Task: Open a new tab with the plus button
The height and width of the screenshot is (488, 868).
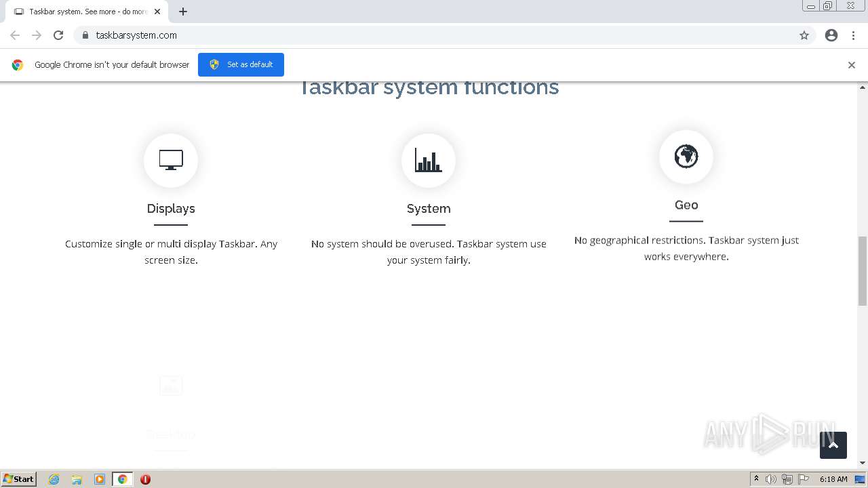Action: coord(183,12)
